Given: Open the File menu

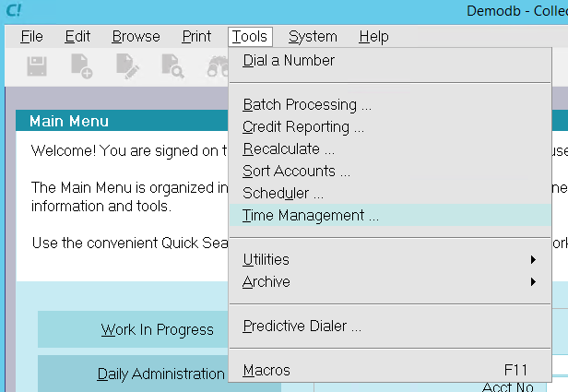Looking at the screenshot, I should [31, 37].
